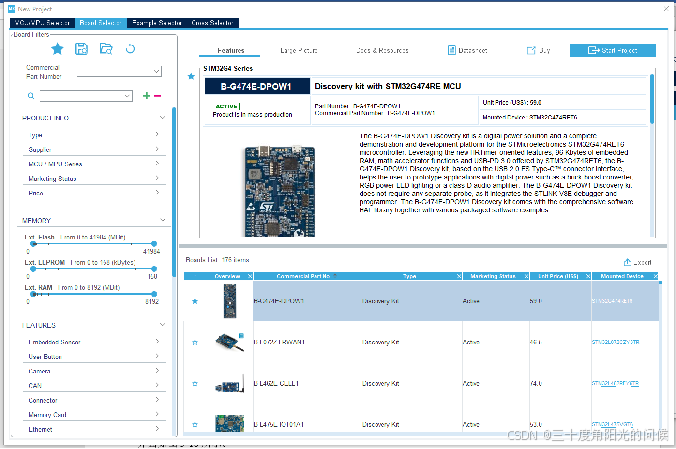Screen dimensions: 676x449
Task: Save the current board filters
Action: [81, 49]
